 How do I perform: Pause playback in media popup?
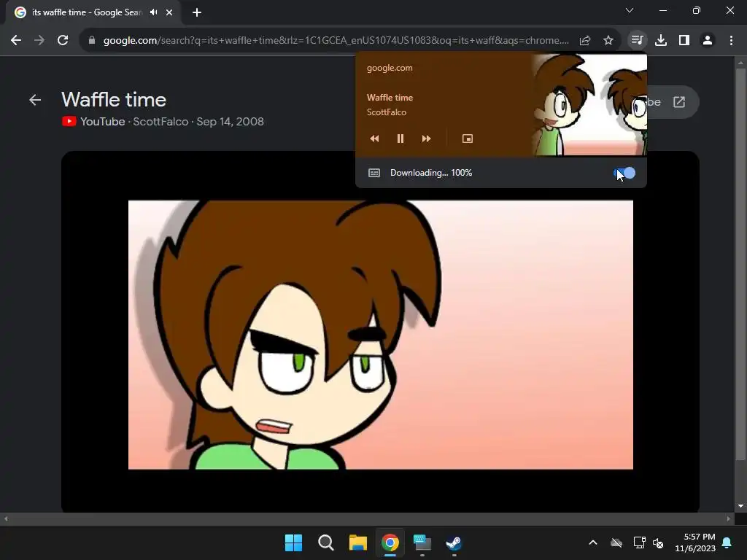coord(400,139)
